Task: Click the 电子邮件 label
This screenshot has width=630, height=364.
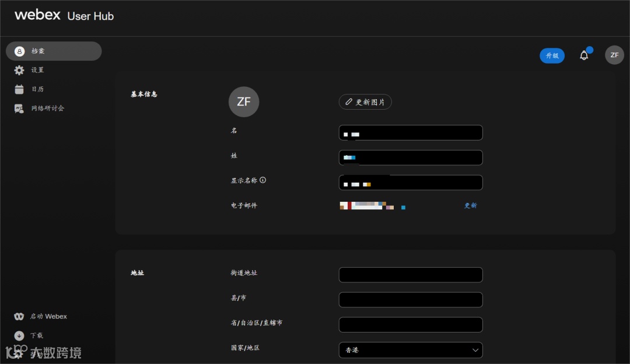Action: click(x=244, y=205)
